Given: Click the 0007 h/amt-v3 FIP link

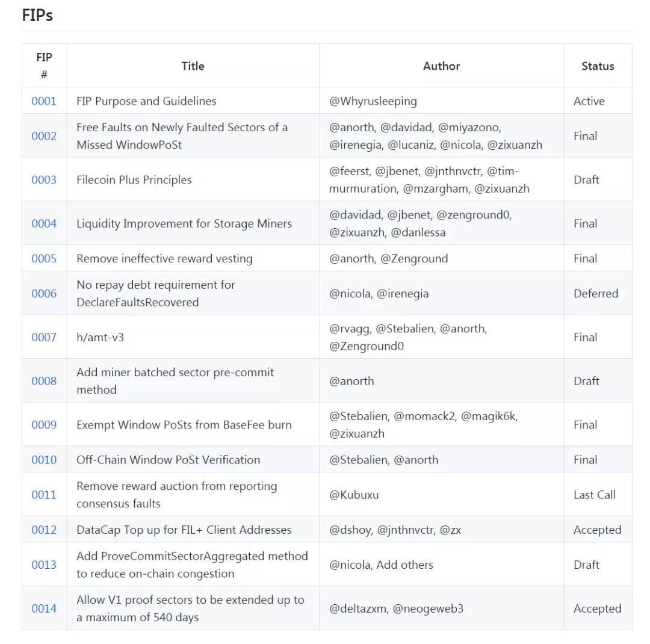Looking at the screenshot, I should [x=44, y=337].
